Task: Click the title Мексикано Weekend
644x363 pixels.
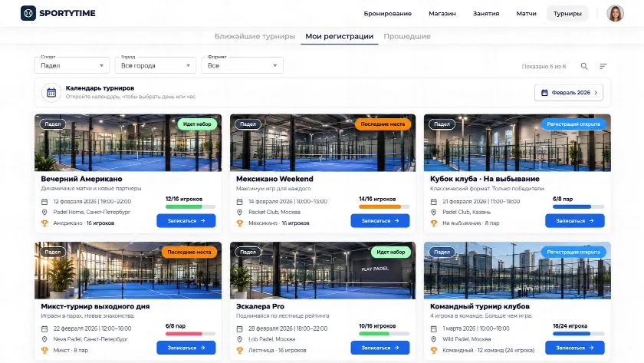Action: (274, 179)
